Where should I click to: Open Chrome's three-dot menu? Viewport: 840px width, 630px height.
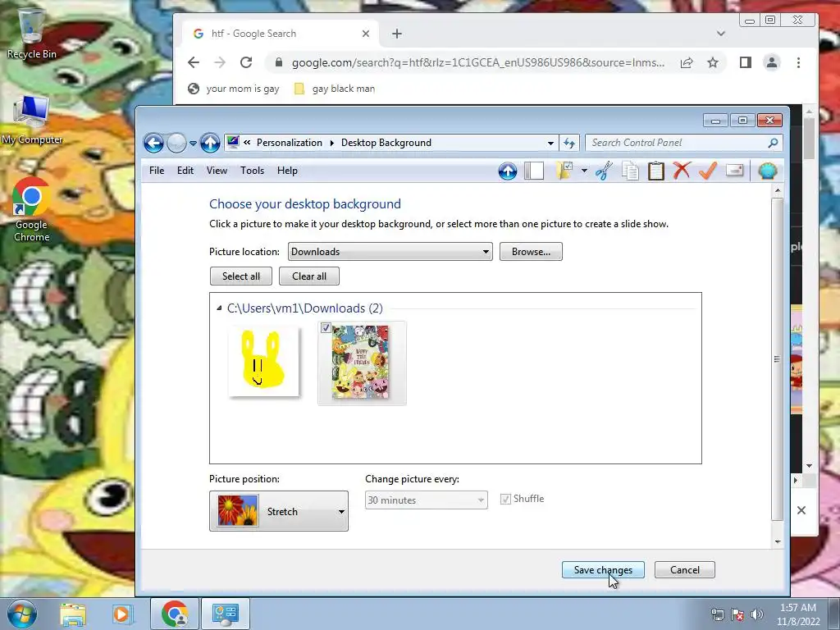click(x=798, y=62)
